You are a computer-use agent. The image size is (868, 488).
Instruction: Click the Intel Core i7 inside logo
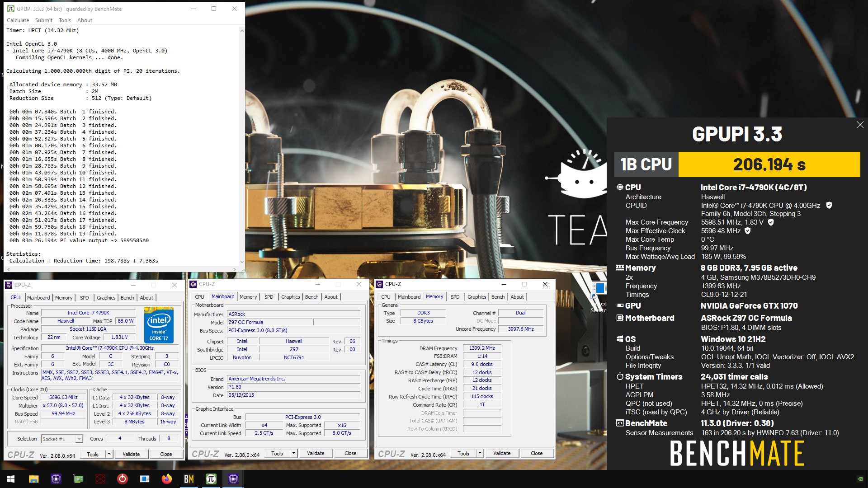(159, 325)
